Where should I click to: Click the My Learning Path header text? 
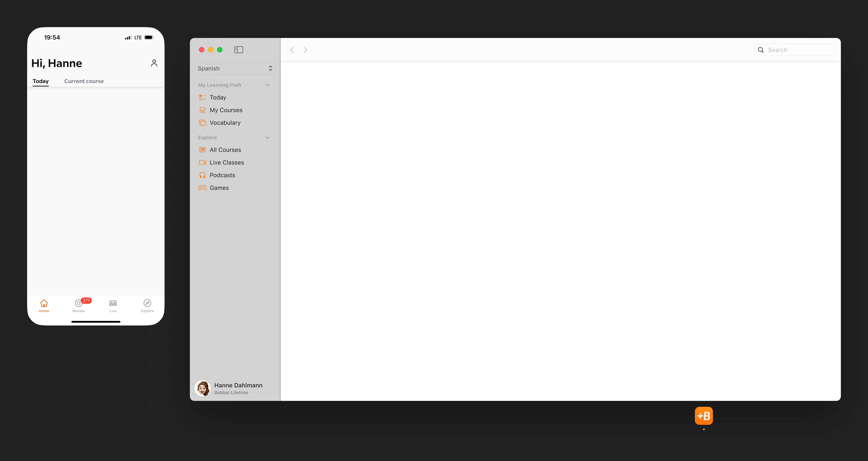click(x=219, y=85)
